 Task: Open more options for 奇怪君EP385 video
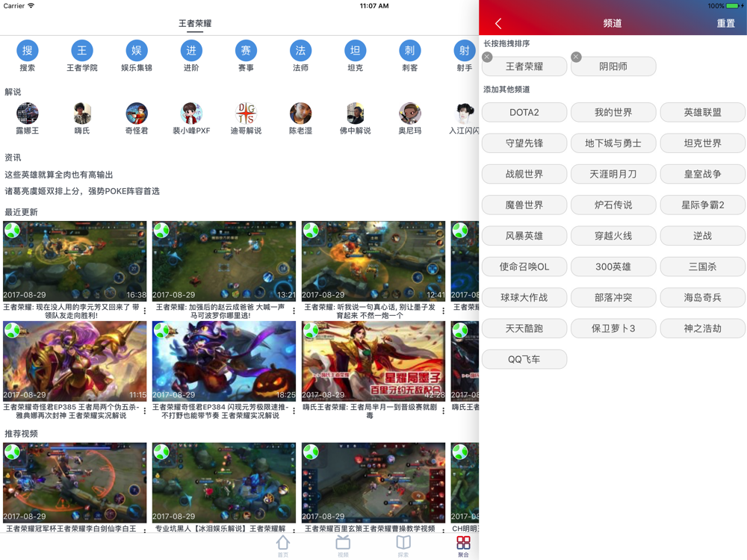(x=145, y=411)
